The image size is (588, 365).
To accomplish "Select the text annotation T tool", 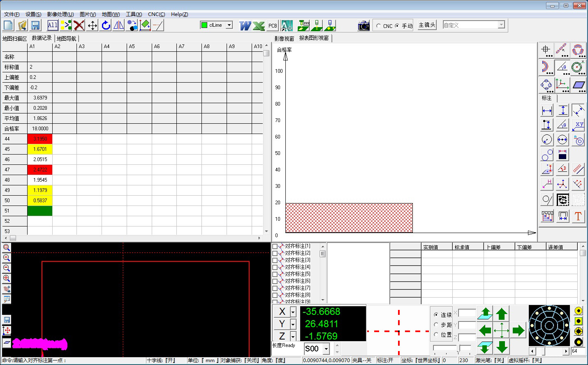I will [578, 216].
